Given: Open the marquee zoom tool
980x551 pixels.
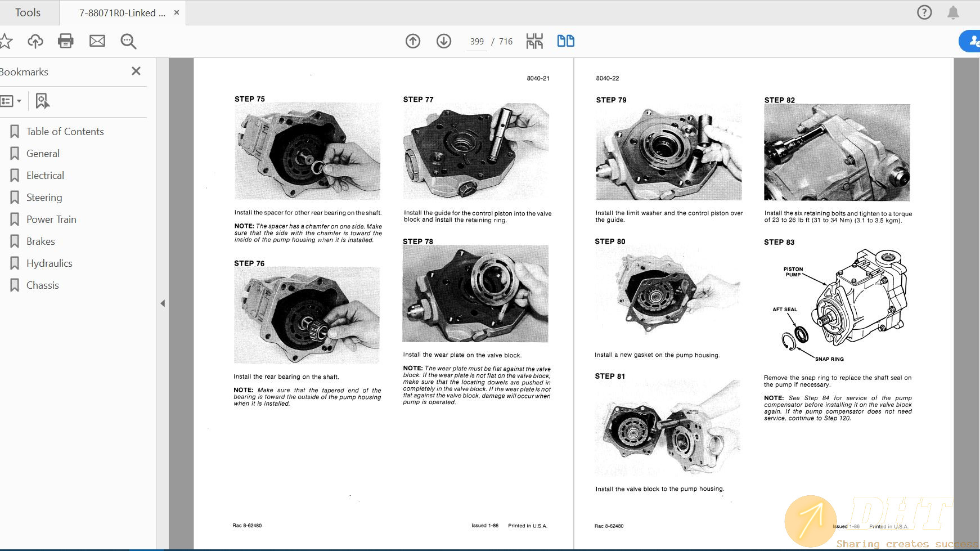Looking at the screenshot, I should click(128, 41).
